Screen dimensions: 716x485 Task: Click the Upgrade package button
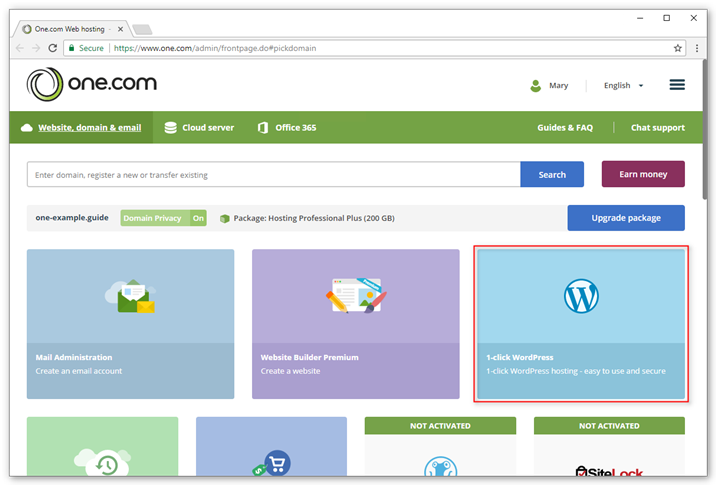pyautogui.click(x=626, y=218)
